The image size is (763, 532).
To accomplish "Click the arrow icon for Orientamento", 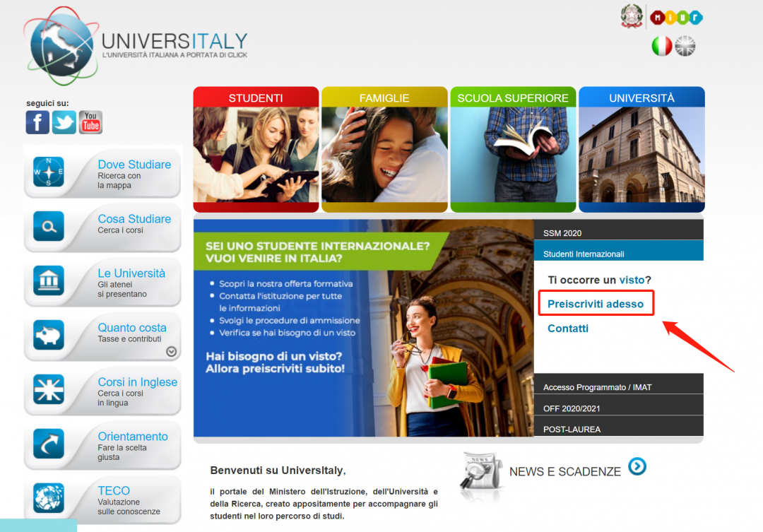I will pyautogui.click(x=49, y=444).
